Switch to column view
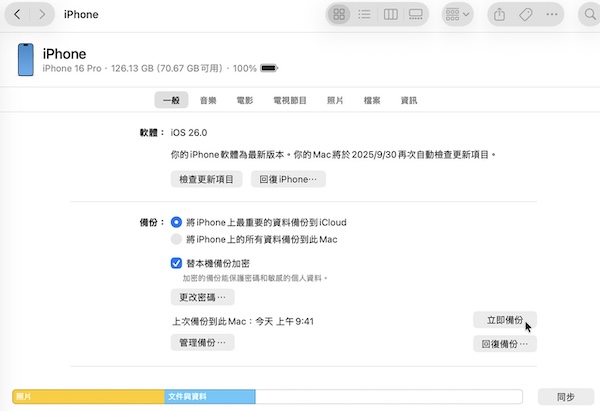This screenshot has height=411, width=600. [x=390, y=15]
